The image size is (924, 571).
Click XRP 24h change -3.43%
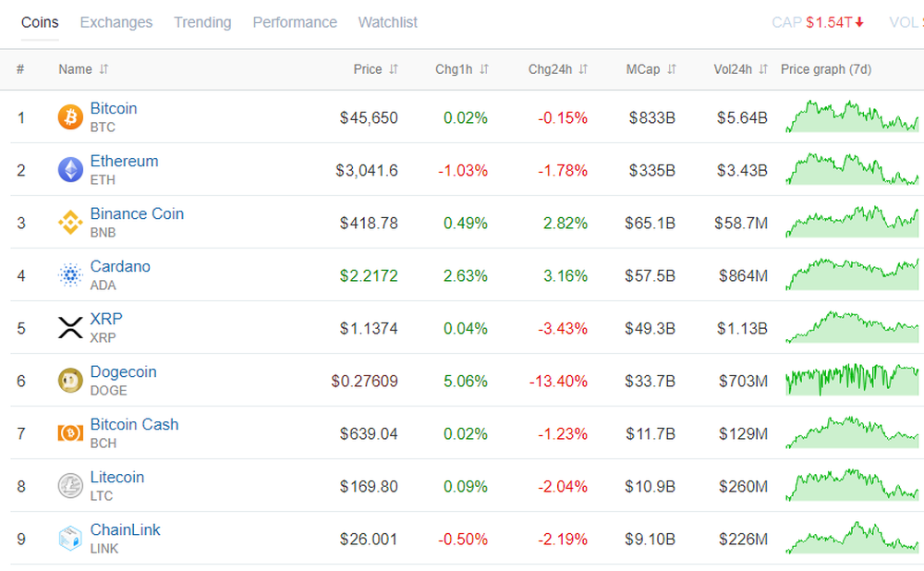562,328
